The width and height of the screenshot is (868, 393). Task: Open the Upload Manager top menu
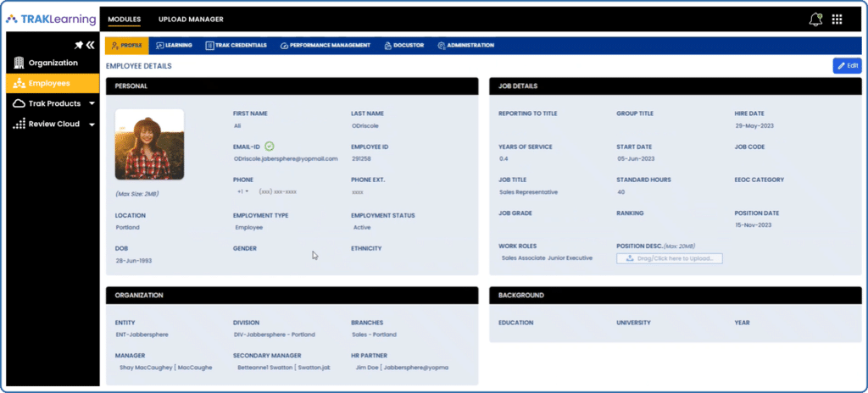pos(191,19)
